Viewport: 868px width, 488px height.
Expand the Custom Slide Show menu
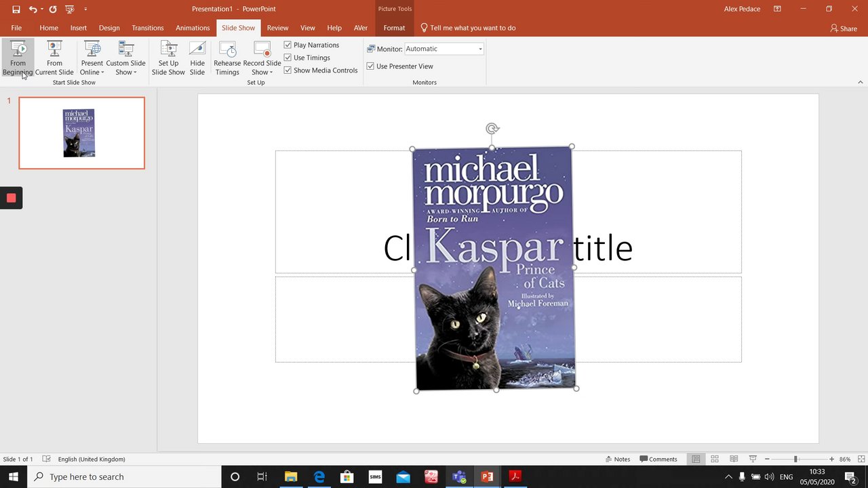pos(126,58)
